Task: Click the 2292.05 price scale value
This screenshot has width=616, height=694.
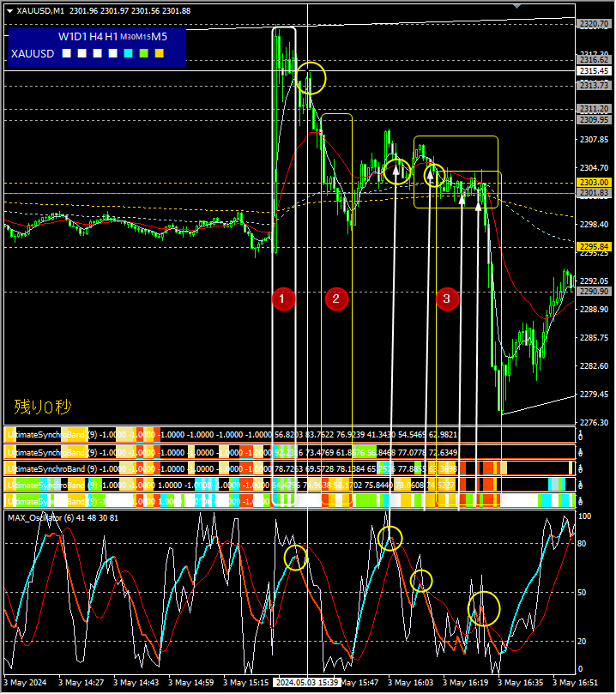Action: [x=594, y=281]
